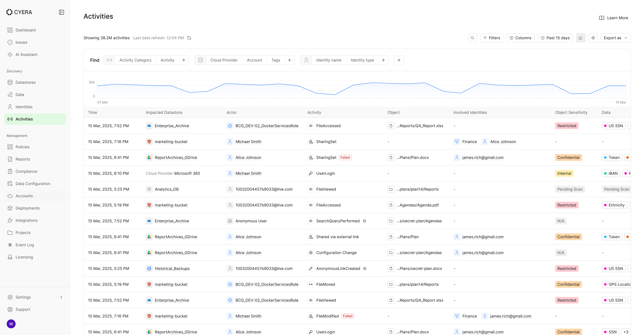Select the AI Assistant sidebar icon

coord(10,55)
